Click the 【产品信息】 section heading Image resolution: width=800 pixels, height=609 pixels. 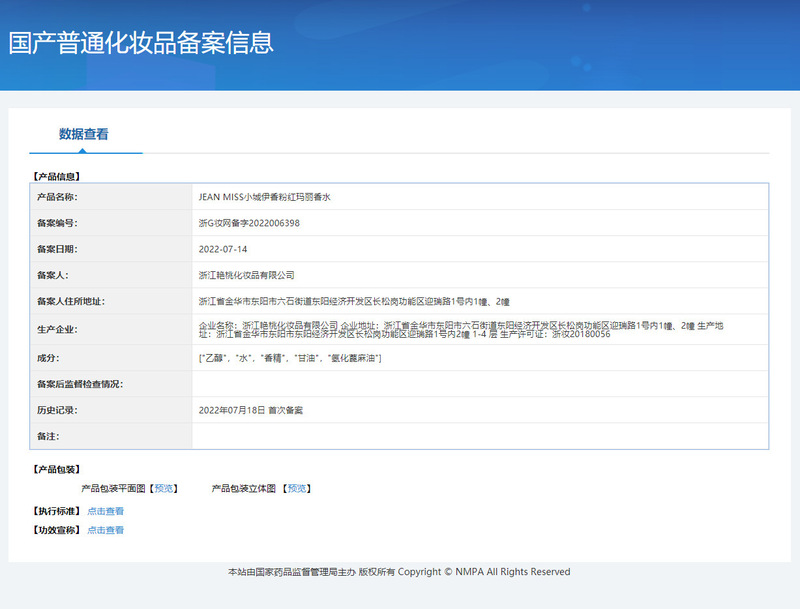(x=57, y=176)
